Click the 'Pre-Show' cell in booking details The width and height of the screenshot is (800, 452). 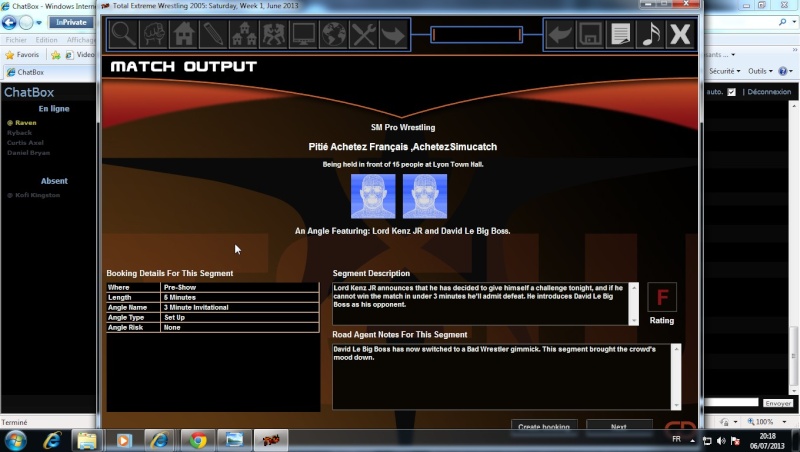tap(240, 287)
